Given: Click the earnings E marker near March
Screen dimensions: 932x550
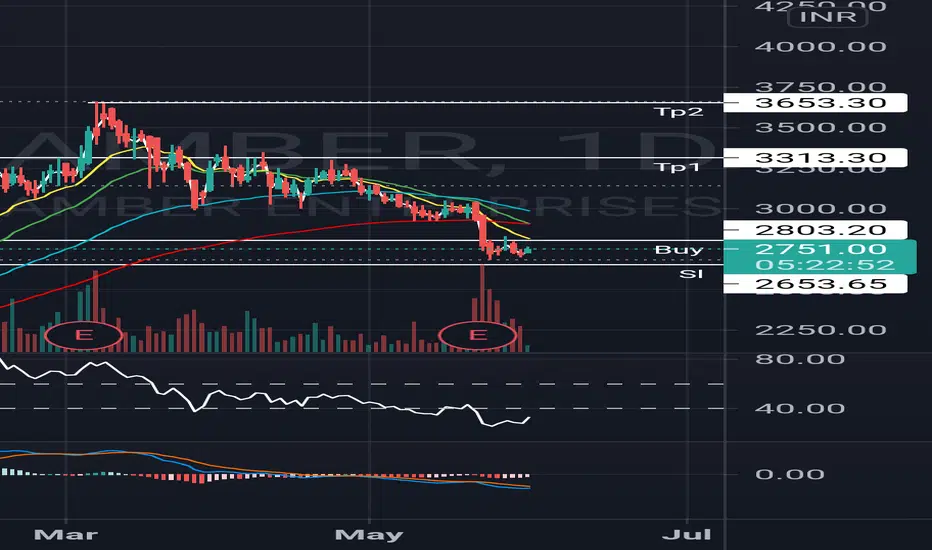Looking at the screenshot, I should (84, 335).
